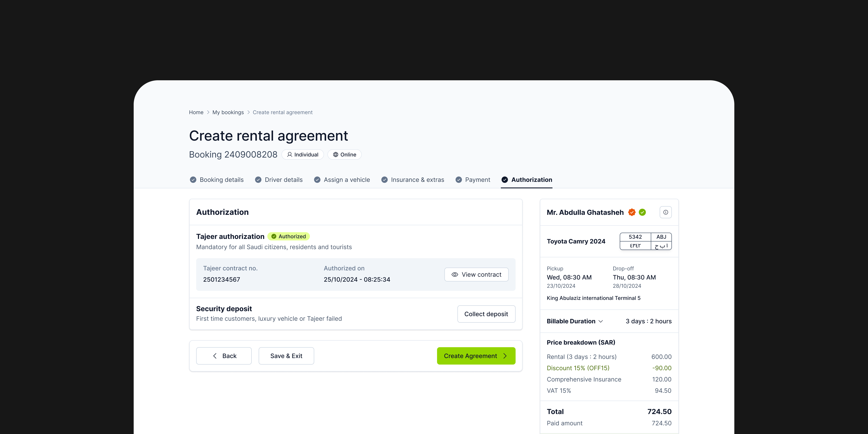This screenshot has height=434, width=868.
Task: Click the person icon in Individual tag
Action: 289,155
